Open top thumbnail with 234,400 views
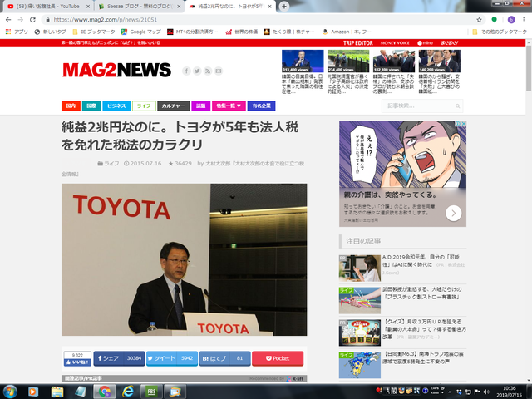Viewport: 532px width, 399px height. [x=348, y=61]
